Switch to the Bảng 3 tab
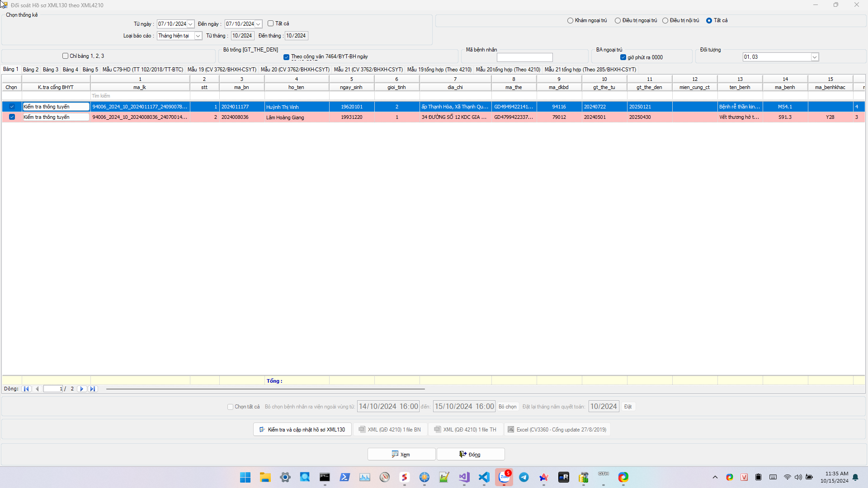This screenshot has width=868, height=488. (51, 70)
